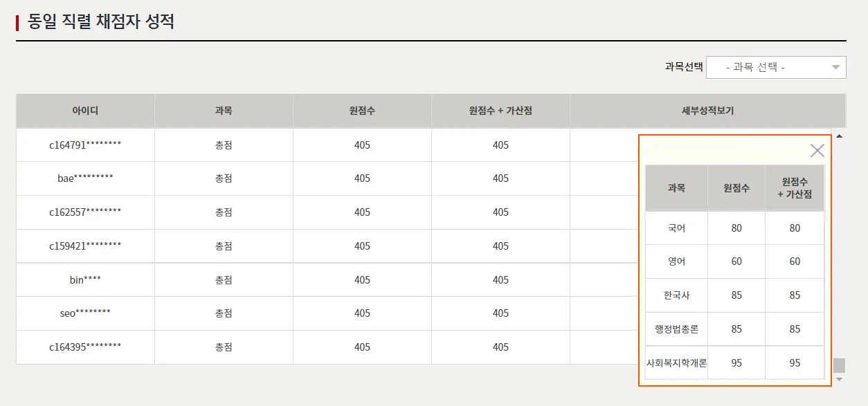Click the 영어 subject in the popup
Viewport: 868px width, 406px height.
(x=676, y=261)
